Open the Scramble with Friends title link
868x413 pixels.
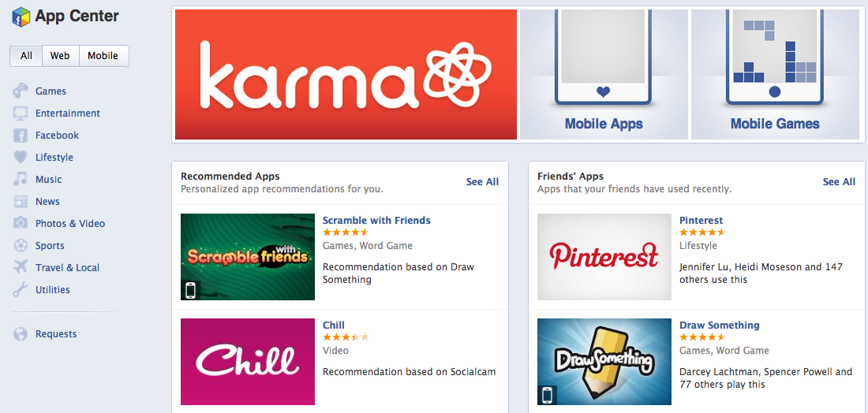pyautogui.click(x=376, y=221)
